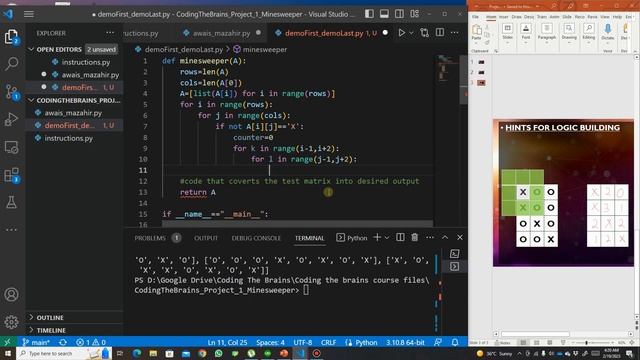Viewport: 640px width, 360px height.
Task: Open VS Code hamburger application menu
Action: (x=29, y=14)
